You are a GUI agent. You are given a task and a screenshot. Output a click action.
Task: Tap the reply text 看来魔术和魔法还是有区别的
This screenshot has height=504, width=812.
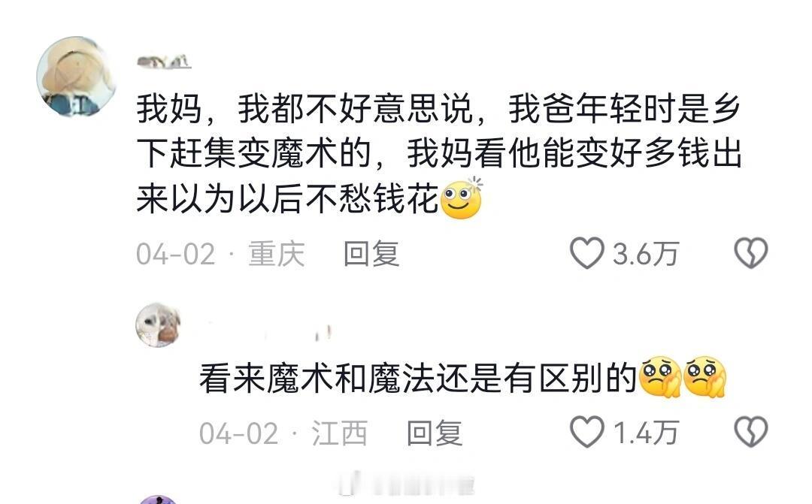tap(418, 379)
